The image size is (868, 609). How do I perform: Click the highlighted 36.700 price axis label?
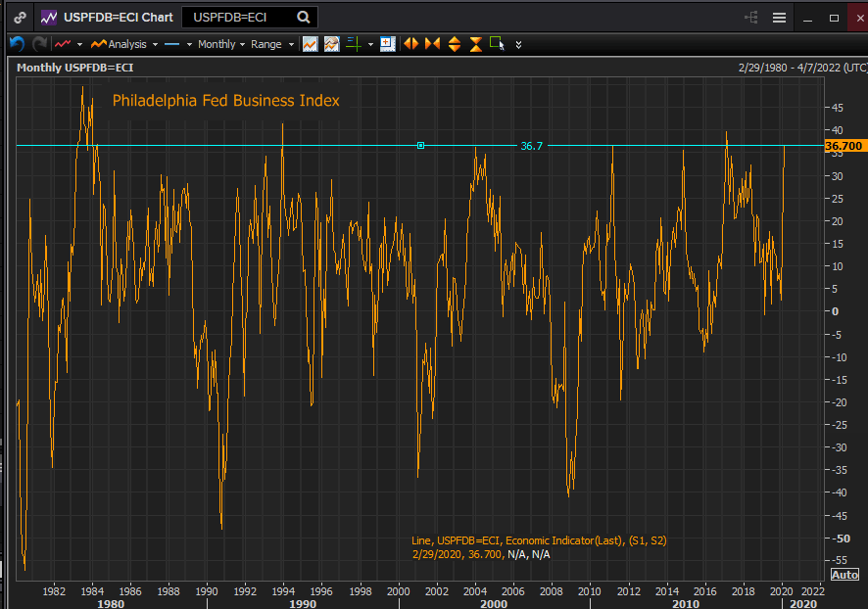coord(844,146)
